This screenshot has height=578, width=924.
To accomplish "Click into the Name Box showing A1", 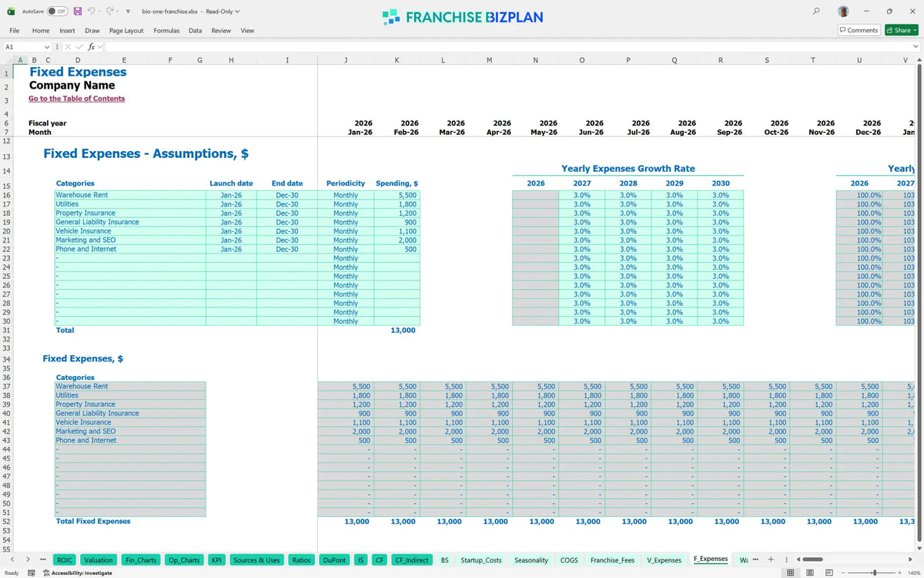I will [x=22, y=47].
